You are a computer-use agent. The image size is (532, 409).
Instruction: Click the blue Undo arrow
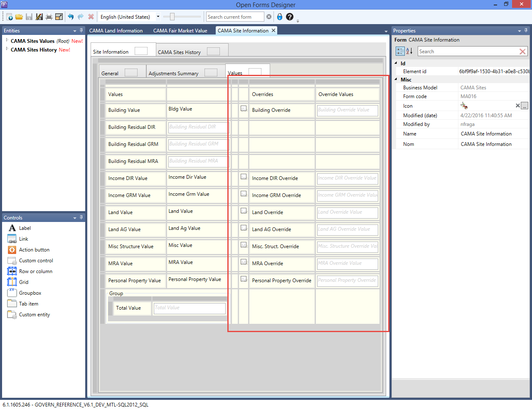(x=71, y=17)
